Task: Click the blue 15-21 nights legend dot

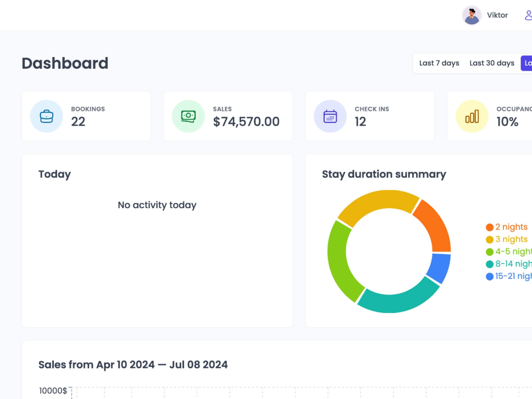Action: tap(490, 276)
